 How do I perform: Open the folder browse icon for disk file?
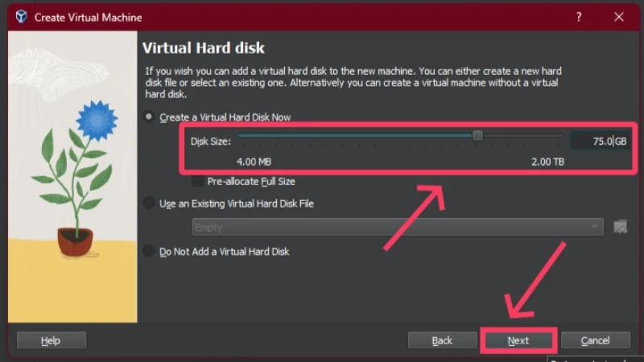pos(620,227)
